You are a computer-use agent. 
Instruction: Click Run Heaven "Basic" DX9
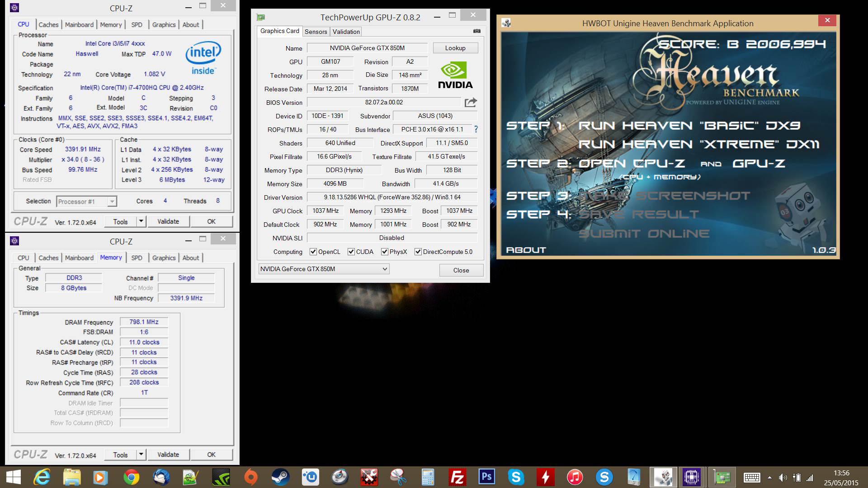[689, 126]
